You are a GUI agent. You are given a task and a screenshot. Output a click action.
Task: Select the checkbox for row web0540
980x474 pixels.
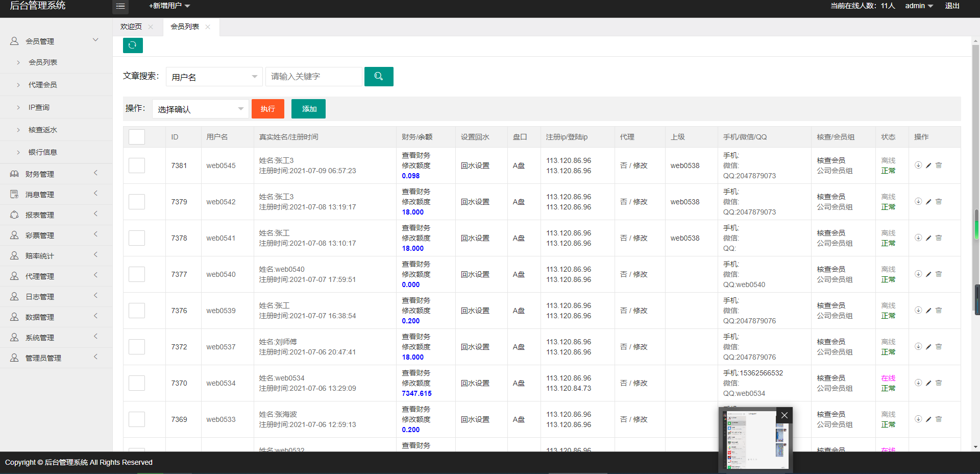click(137, 274)
